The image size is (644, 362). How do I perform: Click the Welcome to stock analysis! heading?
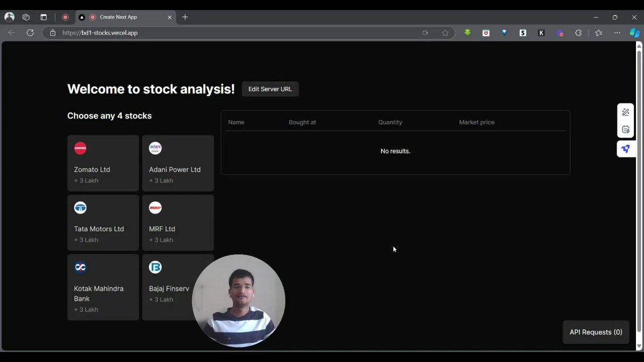pyautogui.click(x=151, y=89)
